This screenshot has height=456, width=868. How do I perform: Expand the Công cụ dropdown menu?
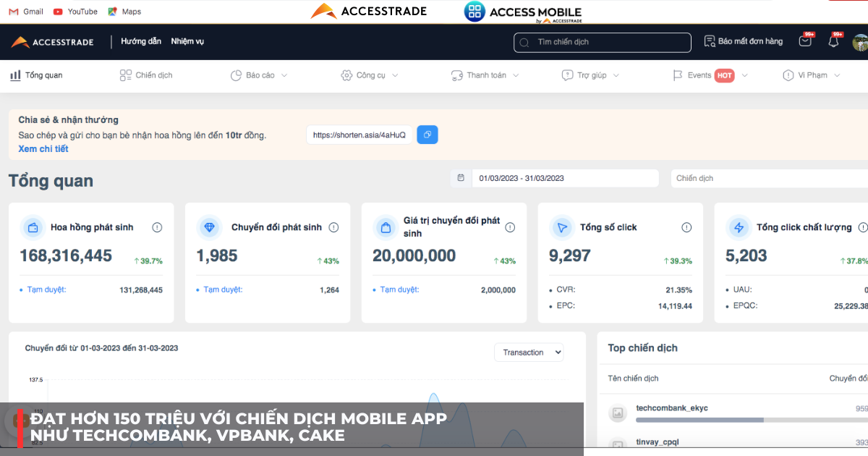coord(370,75)
